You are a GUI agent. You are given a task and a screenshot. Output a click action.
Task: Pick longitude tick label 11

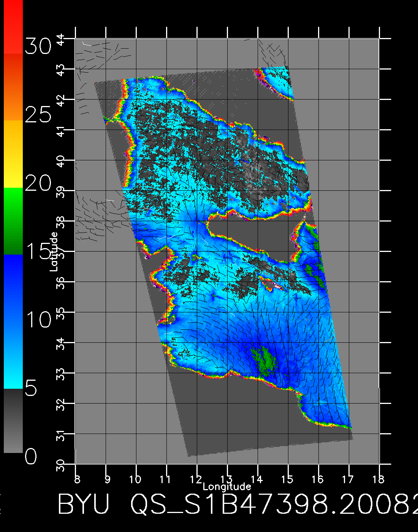click(x=165, y=479)
